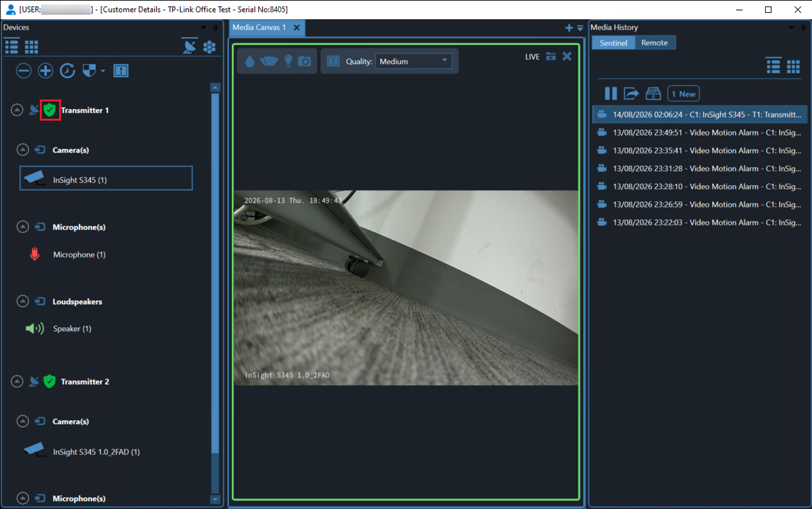This screenshot has height=509, width=812.
Task: Collapse Camera(s) group under Transmitter 2
Action: point(23,421)
